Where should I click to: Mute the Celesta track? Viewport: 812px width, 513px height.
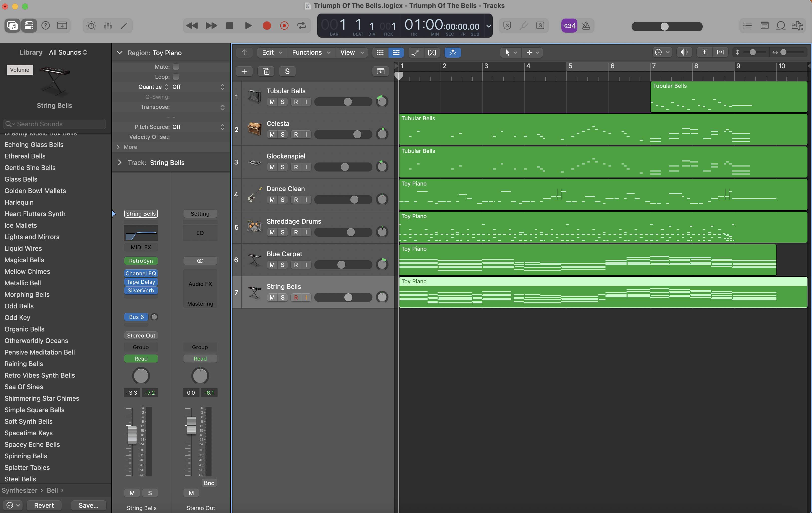tap(272, 134)
